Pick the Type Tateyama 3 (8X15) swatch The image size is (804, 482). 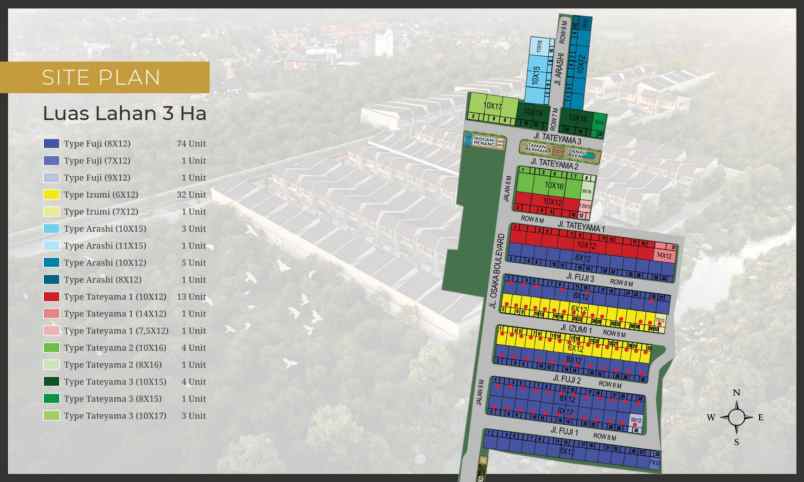click(51, 398)
